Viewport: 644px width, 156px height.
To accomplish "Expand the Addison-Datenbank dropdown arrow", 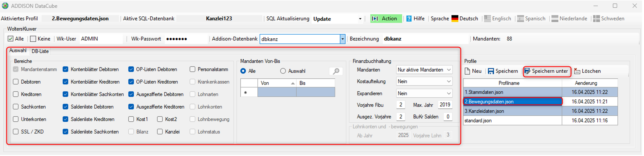I will [x=342, y=39].
